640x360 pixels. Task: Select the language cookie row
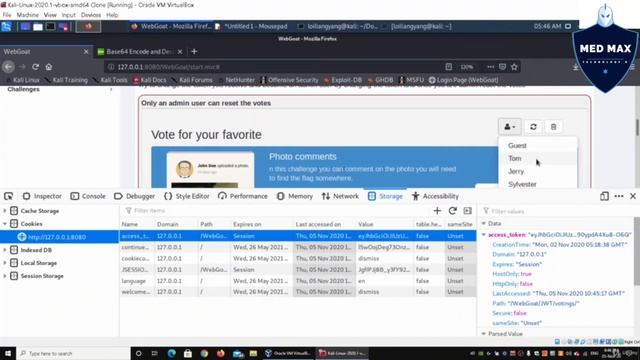coord(298,281)
